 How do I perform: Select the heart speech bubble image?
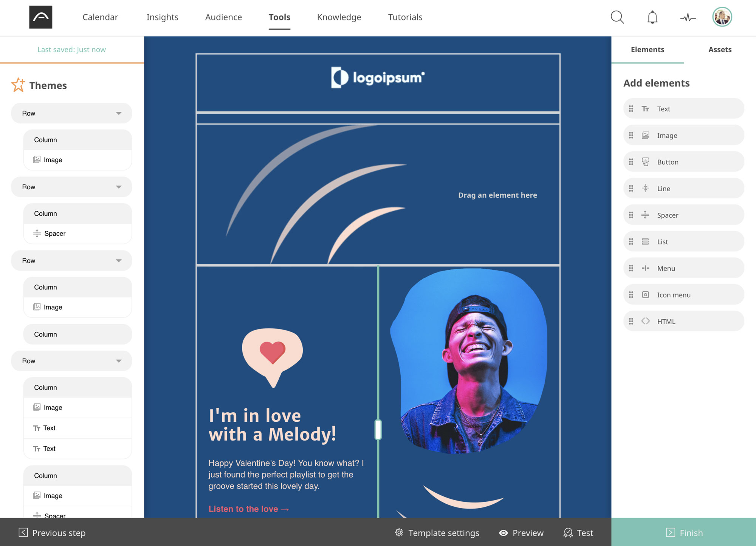pyautogui.click(x=272, y=358)
